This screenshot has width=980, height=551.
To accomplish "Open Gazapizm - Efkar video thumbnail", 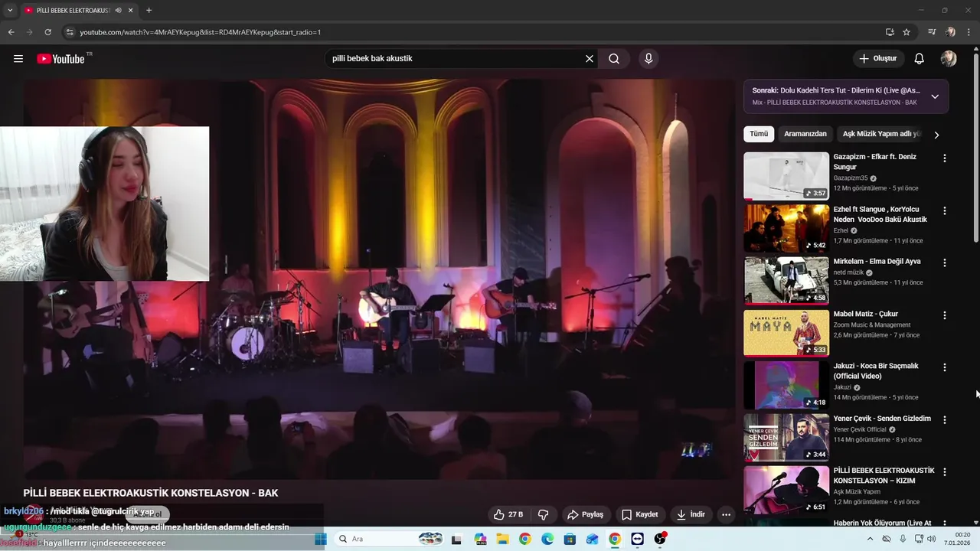I will coord(786,175).
